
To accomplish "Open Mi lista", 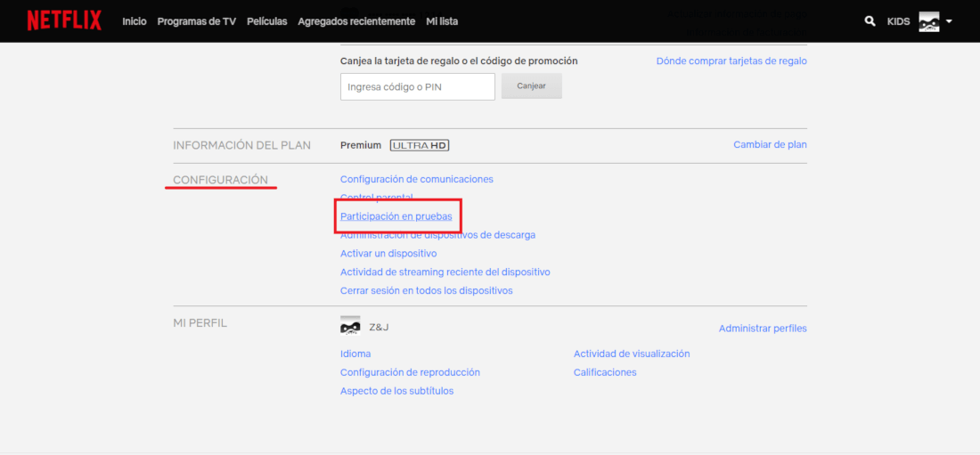I will (x=442, y=21).
